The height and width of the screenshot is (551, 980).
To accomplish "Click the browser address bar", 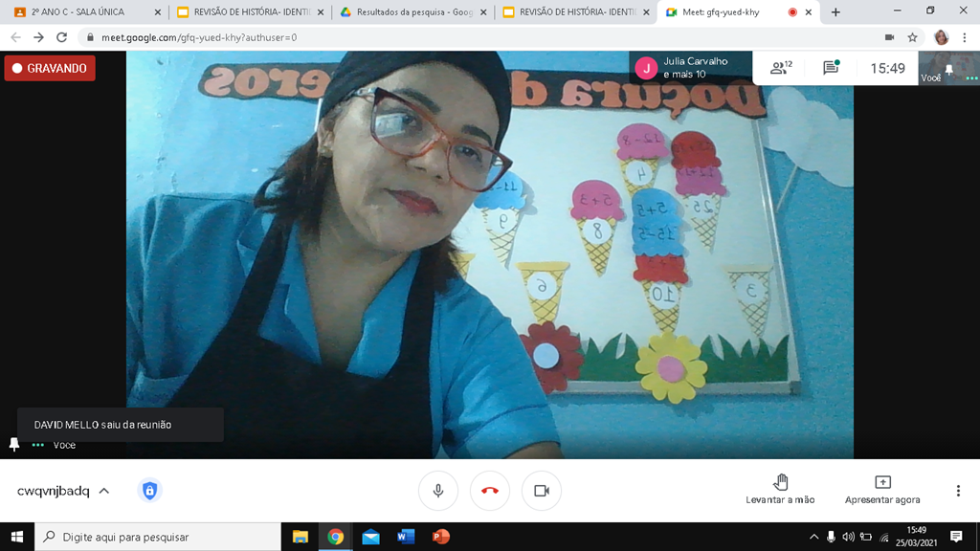I will (479, 37).
